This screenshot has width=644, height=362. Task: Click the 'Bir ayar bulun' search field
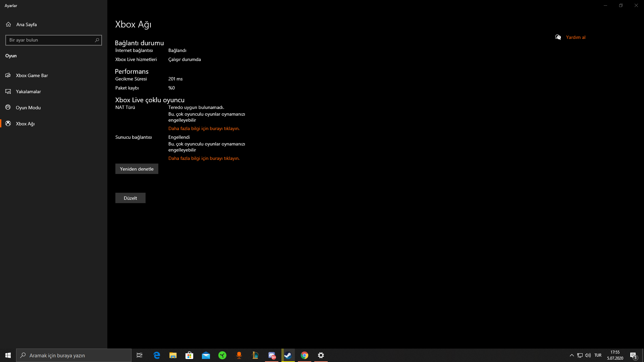(50, 40)
